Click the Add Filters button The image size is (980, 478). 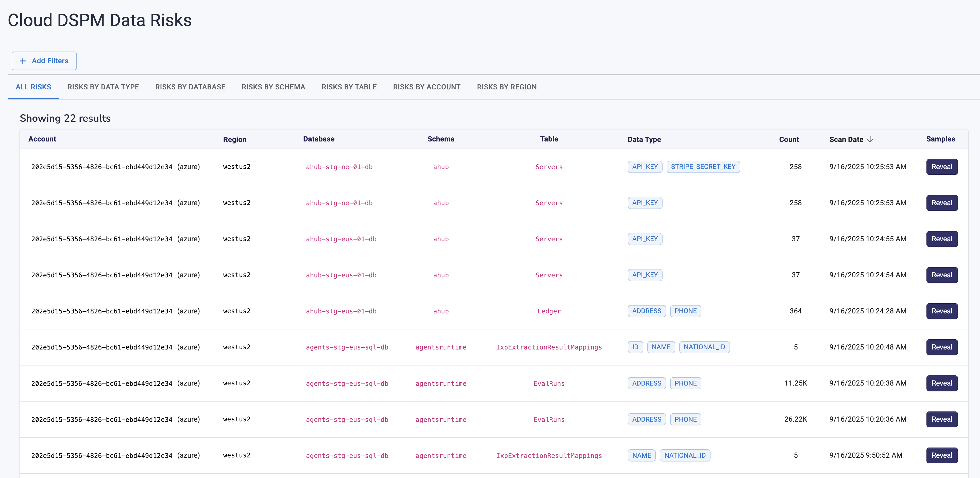(44, 61)
